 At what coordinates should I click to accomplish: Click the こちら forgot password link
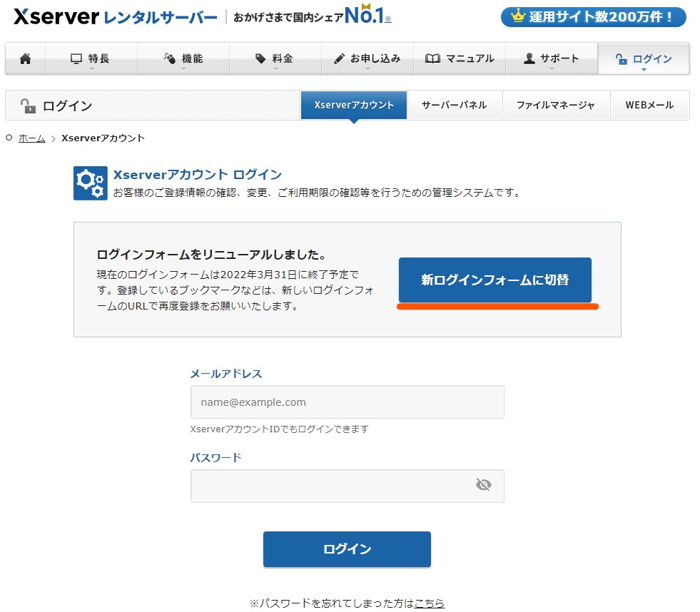click(x=430, y=603)
